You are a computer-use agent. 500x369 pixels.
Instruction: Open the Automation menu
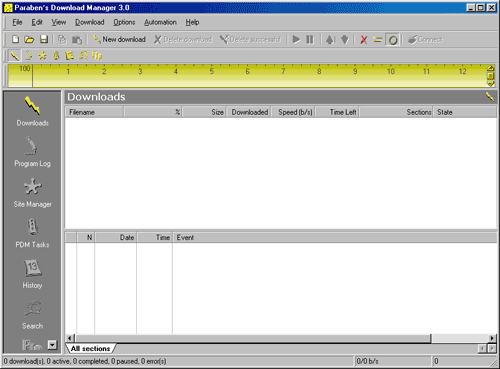click(x=160, y=22)
